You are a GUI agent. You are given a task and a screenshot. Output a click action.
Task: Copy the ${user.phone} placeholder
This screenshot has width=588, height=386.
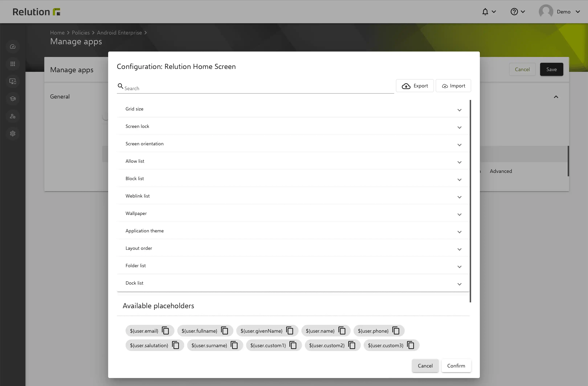tap(396, 330)
